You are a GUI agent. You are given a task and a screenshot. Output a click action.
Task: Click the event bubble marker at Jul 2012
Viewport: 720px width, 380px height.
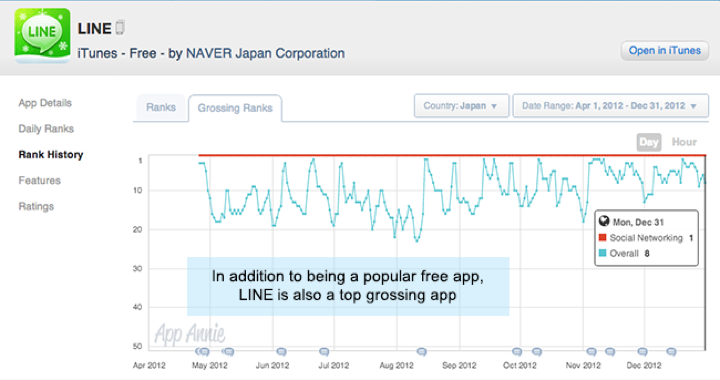click(324, 352)
